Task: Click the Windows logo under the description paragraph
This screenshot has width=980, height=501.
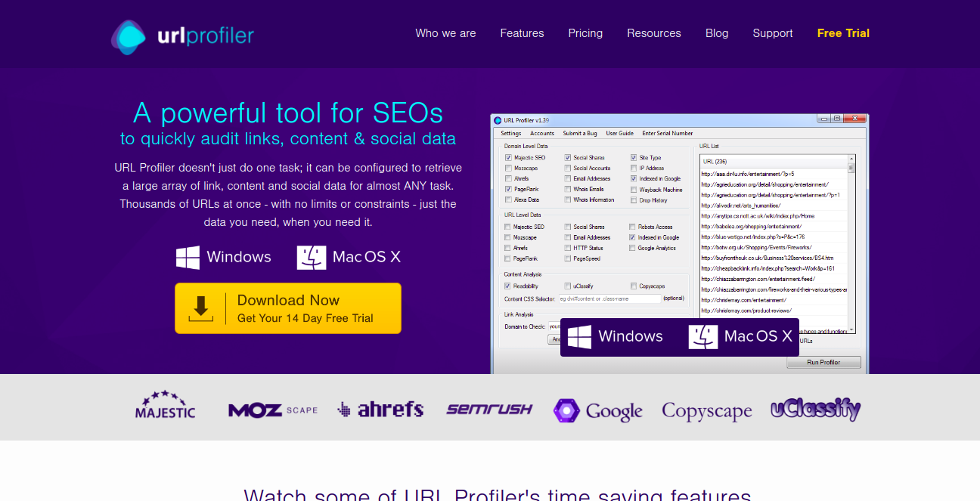Action: (188, 257)
